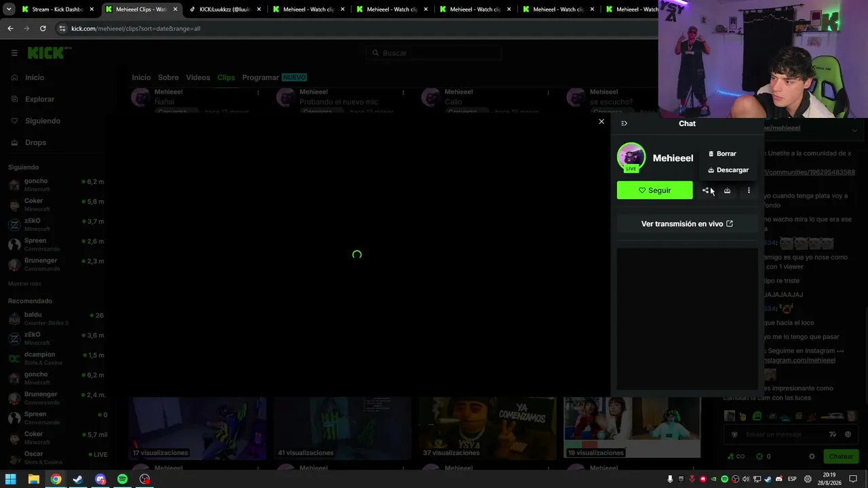Open dcampion's channel in Recomendado

[57, 358]
